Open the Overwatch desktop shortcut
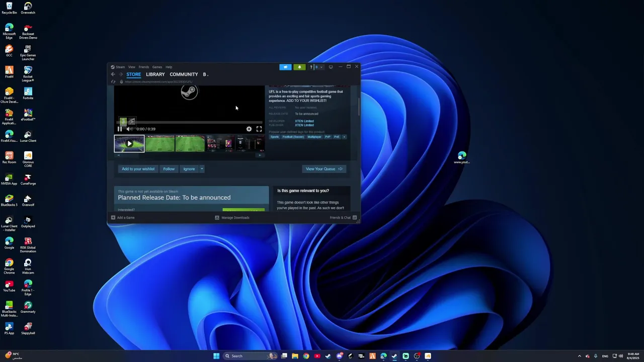This screenshot has width=644, height=362. coord(28,9)
